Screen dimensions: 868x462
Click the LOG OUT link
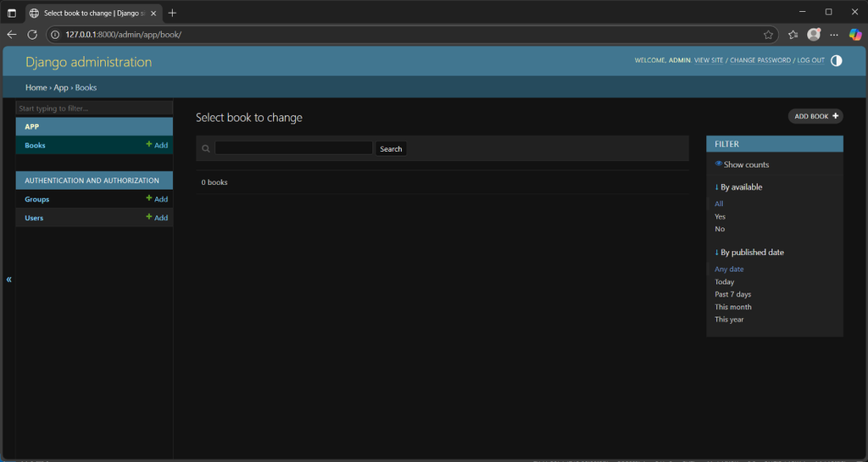coord(810,60)
